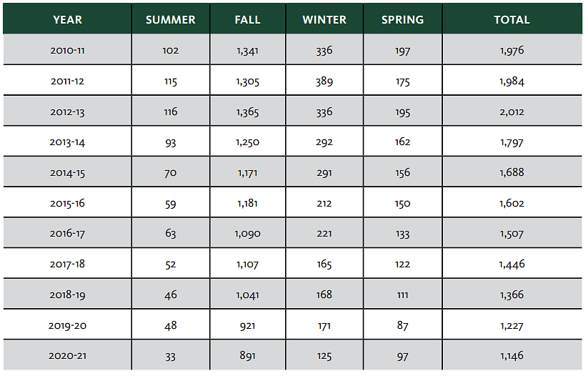
Task: Click the SPRING column header
Action: tap(402, 20)
